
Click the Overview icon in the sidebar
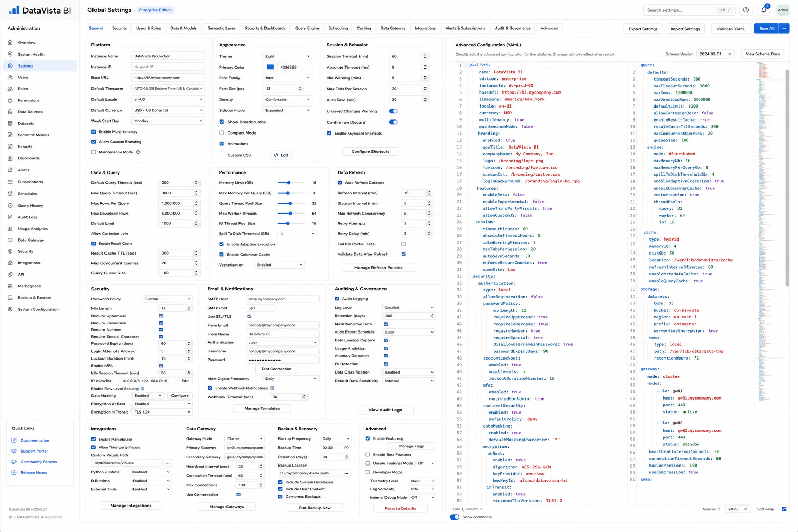[10, 43]
